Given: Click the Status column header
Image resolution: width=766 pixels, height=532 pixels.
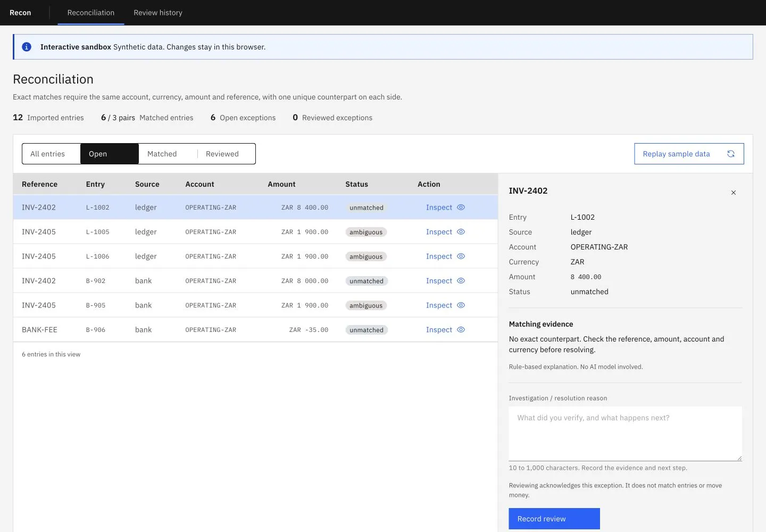Looking at the screenshot, I should click(x=356, y=184).
